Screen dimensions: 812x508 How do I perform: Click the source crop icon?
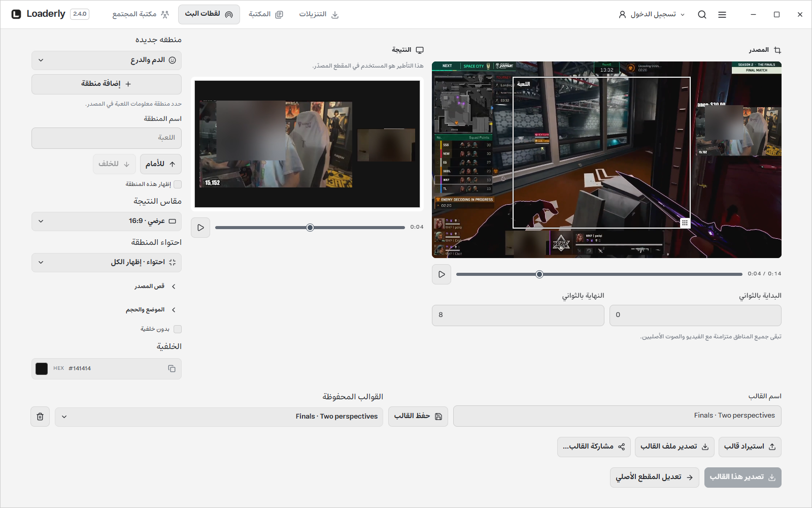777,50
